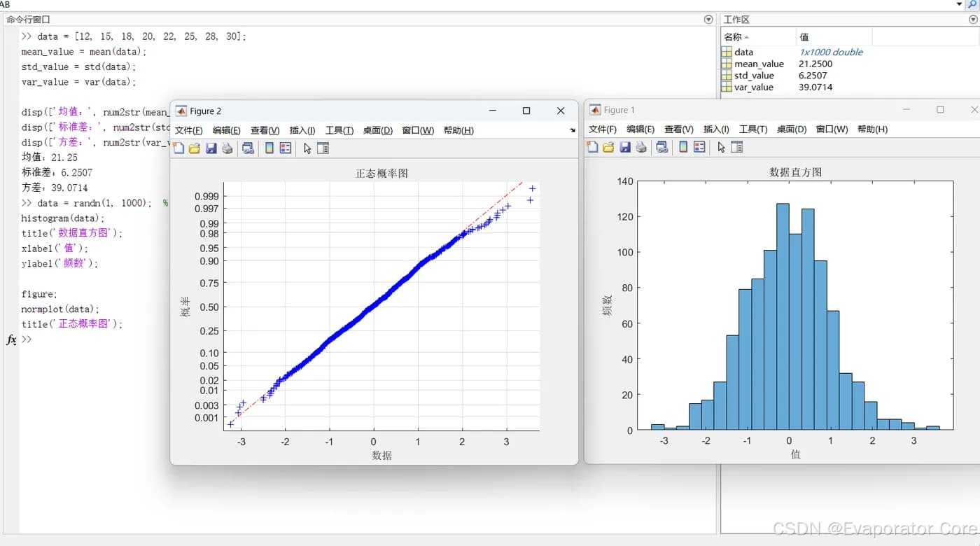Click New Figure icon in Figure 1 toolbar

click(x=593, y=147)
